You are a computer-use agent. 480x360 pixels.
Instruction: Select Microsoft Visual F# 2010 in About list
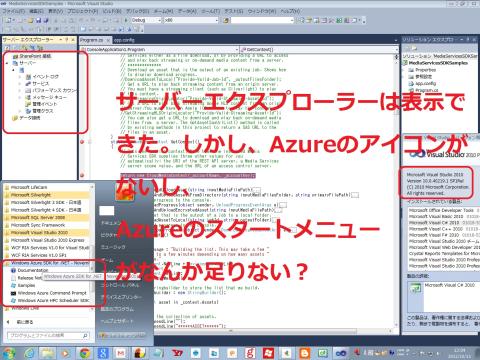coord(434,235)
